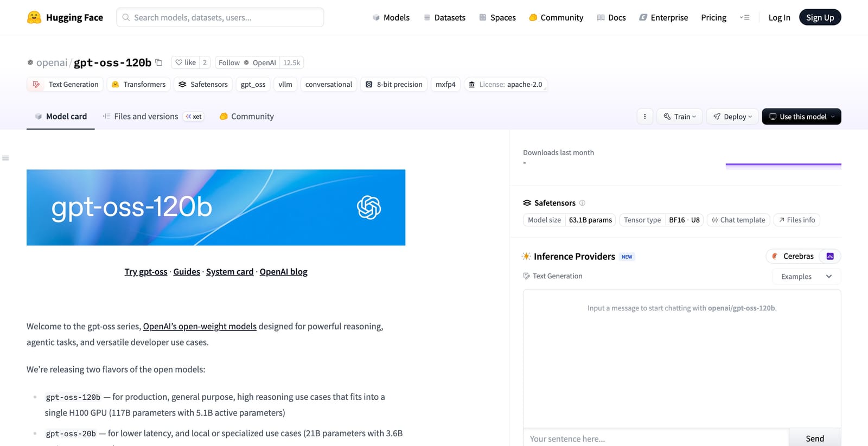Image resolution: width=868 pixels, height=446 pixels.
Task: Open the three-dot more options button
Action: pos(644,117)
